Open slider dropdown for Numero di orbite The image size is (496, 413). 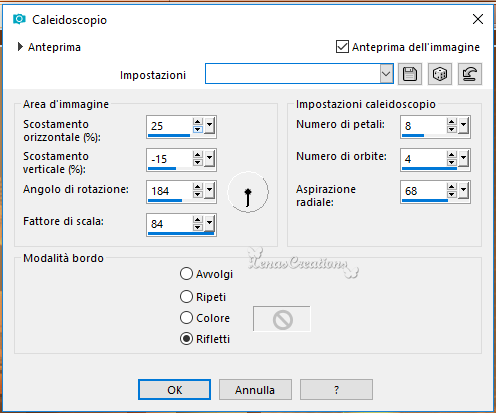[x=463, y=158]
